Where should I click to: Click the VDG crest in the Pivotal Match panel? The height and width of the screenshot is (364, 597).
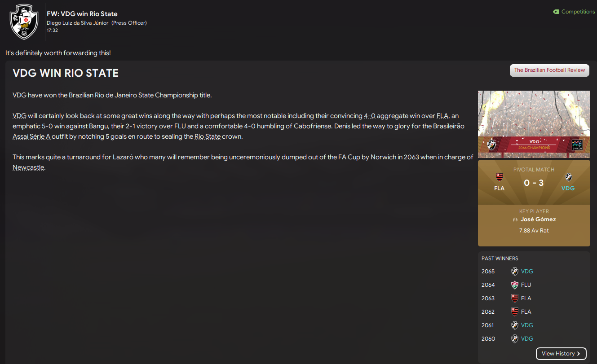[x=568, y=177]
